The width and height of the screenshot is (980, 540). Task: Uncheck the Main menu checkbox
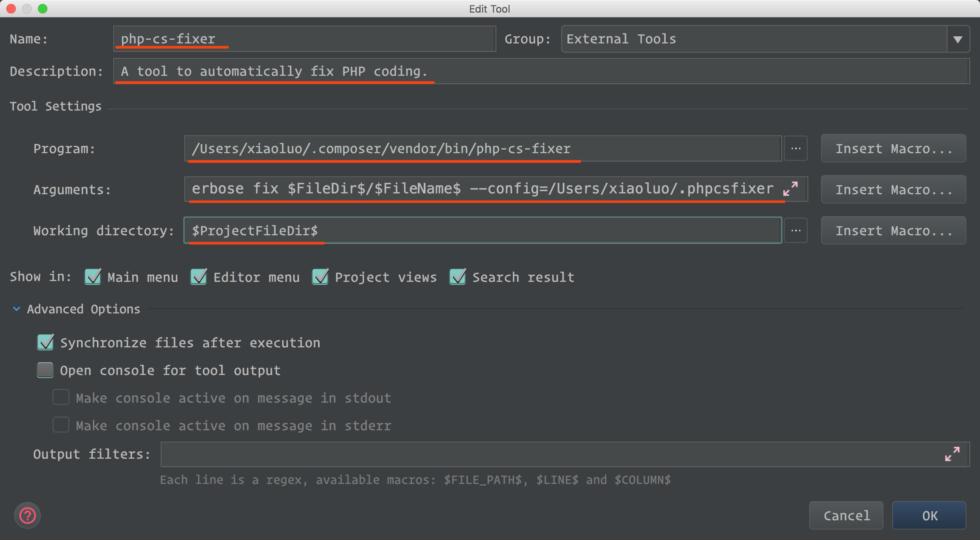coord(93,277)
